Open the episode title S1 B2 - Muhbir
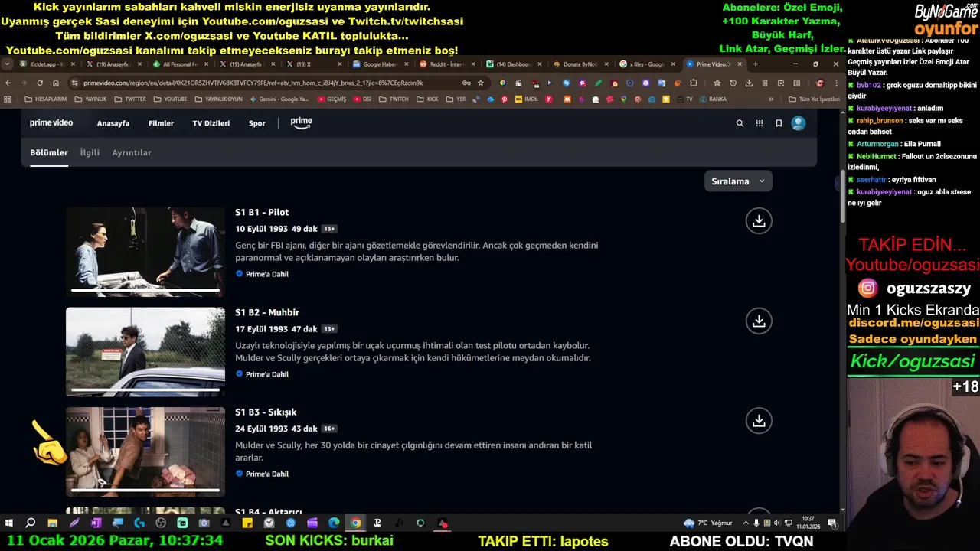This screenshot has height=551, width=980. [x=267, y=312]
